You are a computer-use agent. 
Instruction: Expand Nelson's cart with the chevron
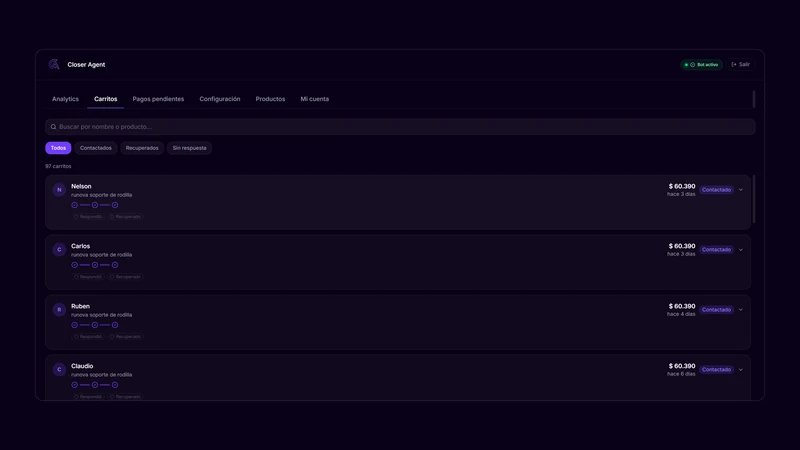(741, 190)
